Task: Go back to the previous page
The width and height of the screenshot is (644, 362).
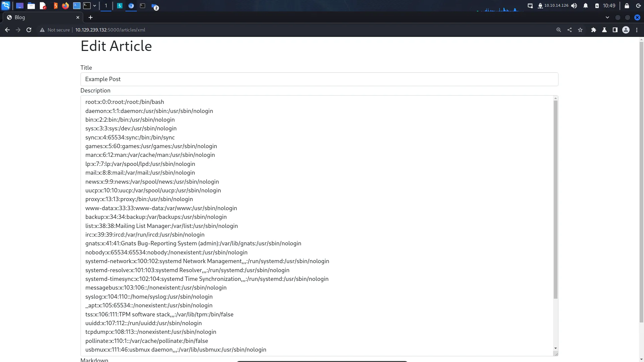Action: pos(7,30)
